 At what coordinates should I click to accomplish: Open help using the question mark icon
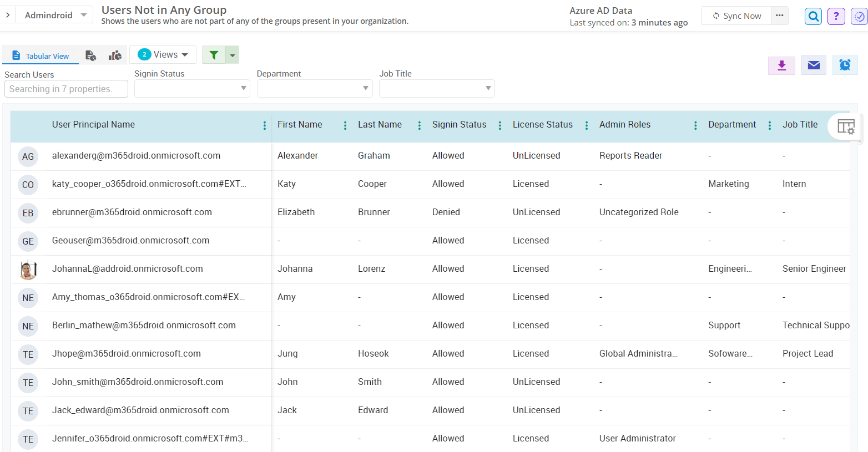836,16
